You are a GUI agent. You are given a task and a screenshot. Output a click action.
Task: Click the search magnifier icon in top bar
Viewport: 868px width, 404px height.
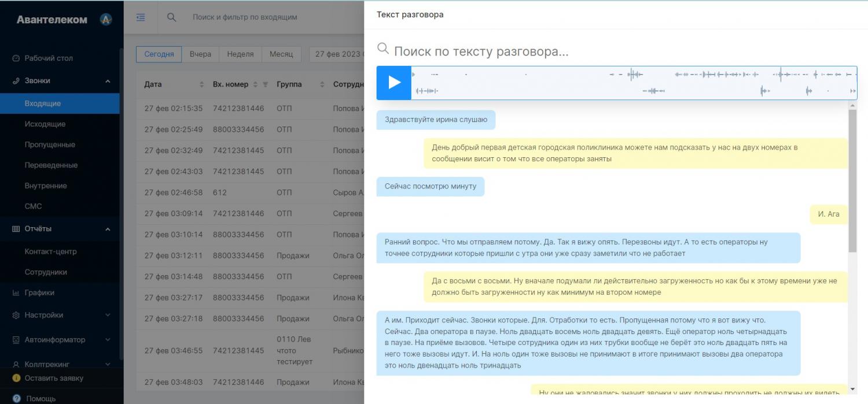(x=171, y=17)
